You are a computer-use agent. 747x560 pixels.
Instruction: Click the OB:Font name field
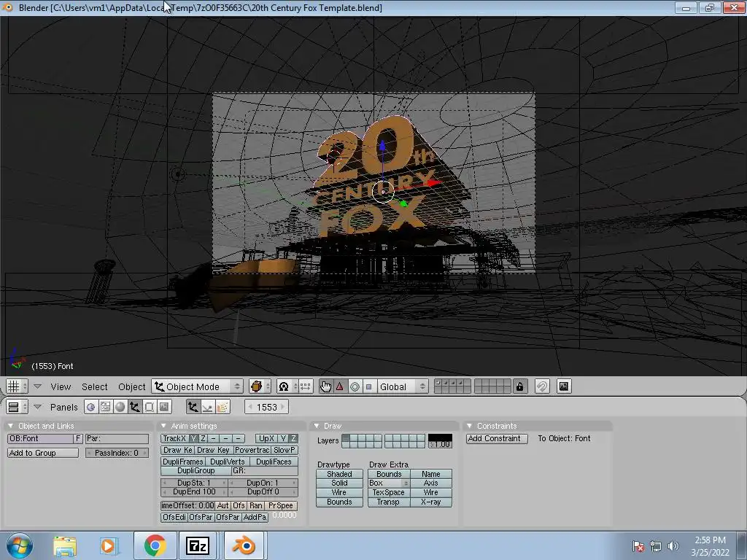[41, 438]
